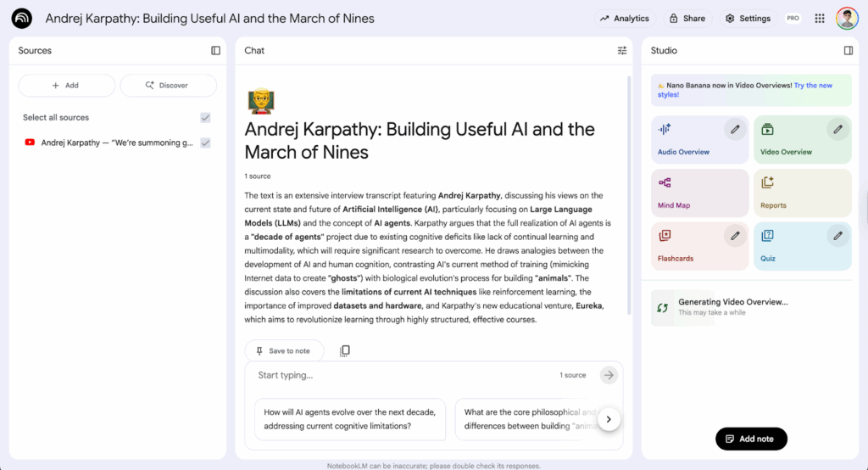Open the Mind Map tile
The width and height of the screenshot is (868, 470).
coord(700,193)
